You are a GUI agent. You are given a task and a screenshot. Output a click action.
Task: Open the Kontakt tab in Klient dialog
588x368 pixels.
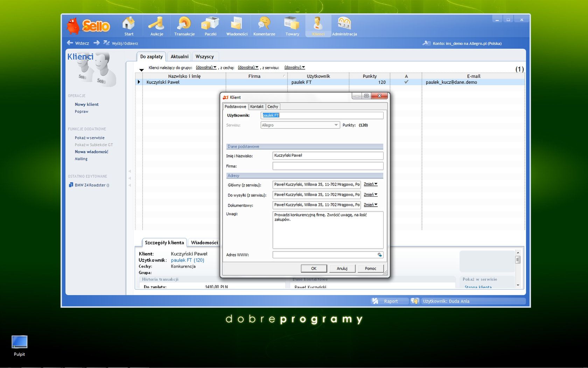(x=257, y=107)
